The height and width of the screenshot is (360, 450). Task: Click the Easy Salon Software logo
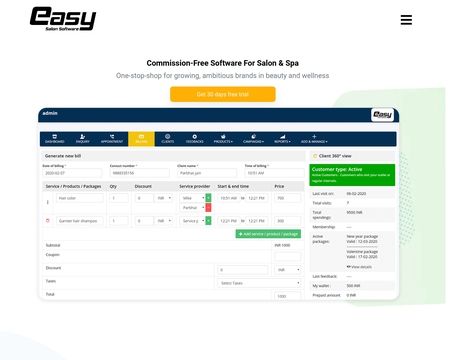[x=63, y=19]
